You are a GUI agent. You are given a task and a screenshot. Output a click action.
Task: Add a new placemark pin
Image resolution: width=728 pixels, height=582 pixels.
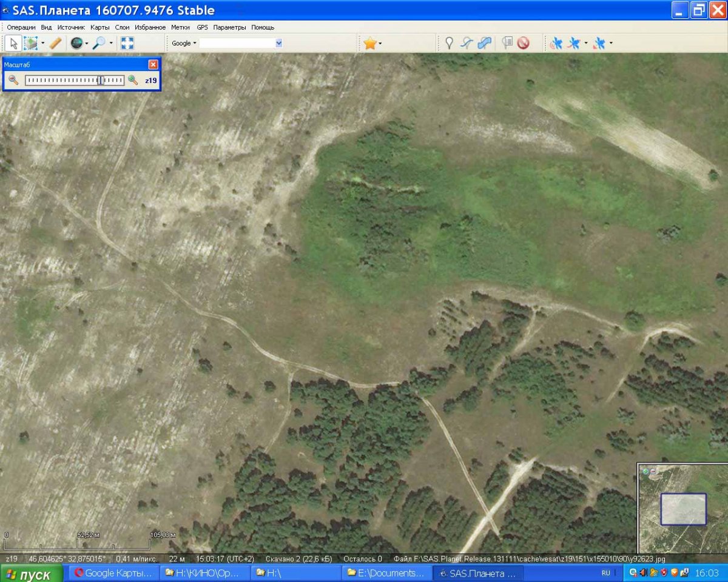click(x=449, y=43)
